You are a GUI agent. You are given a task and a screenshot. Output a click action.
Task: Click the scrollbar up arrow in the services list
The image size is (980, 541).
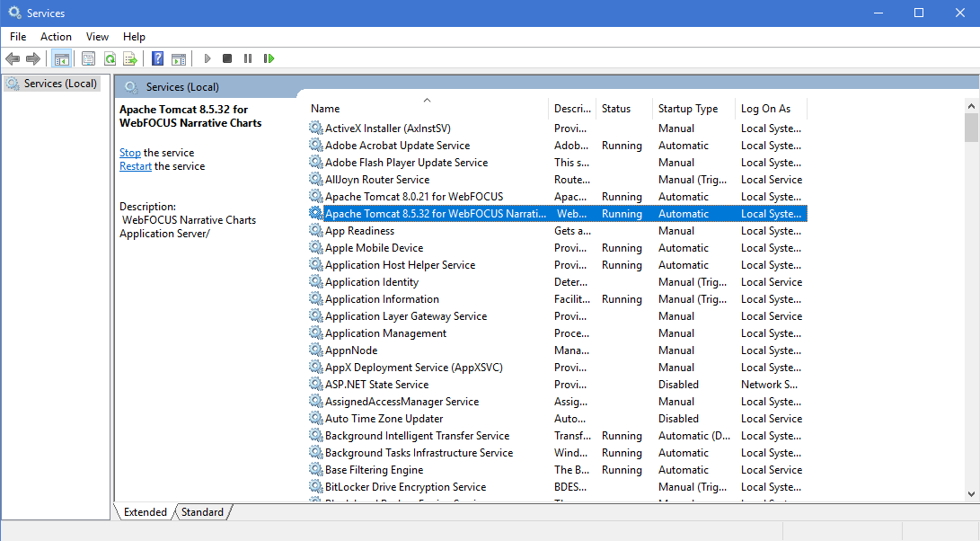pyautogui.click(x=971, y=106)
